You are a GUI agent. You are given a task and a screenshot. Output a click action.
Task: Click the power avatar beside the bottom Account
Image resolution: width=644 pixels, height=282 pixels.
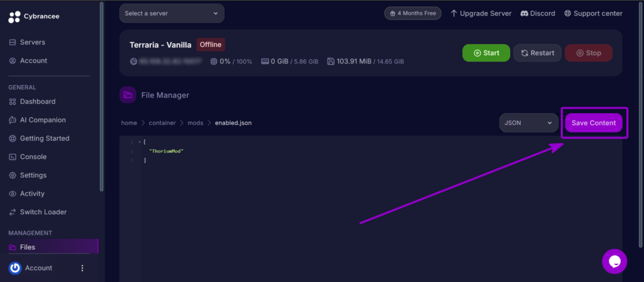15,268
